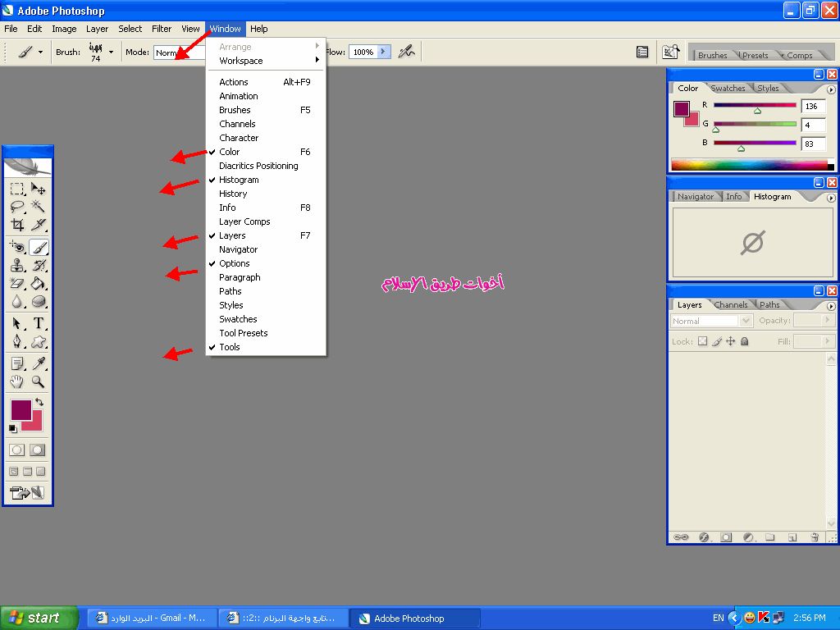Switch to Standard editing mode

(16, 450)
